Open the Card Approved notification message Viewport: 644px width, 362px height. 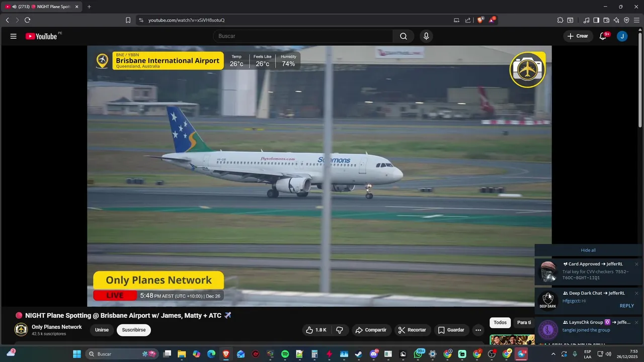pos(588,271)
